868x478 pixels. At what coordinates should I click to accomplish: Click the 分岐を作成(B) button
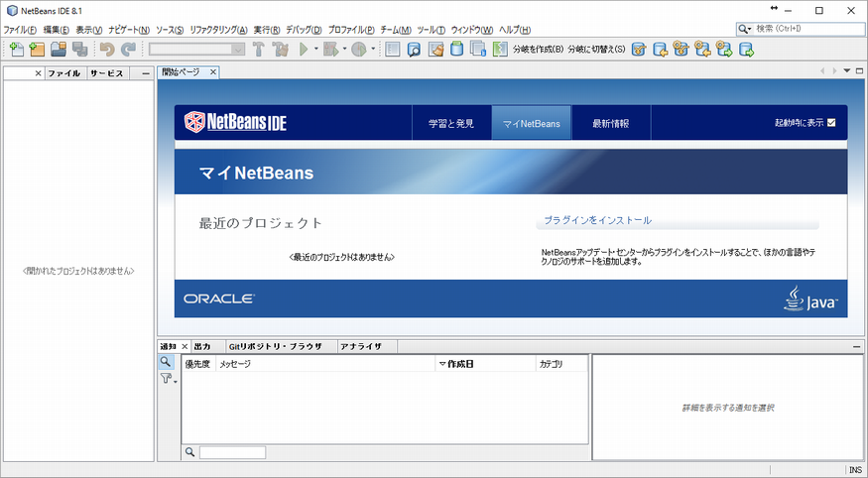[x=538, y=50]
